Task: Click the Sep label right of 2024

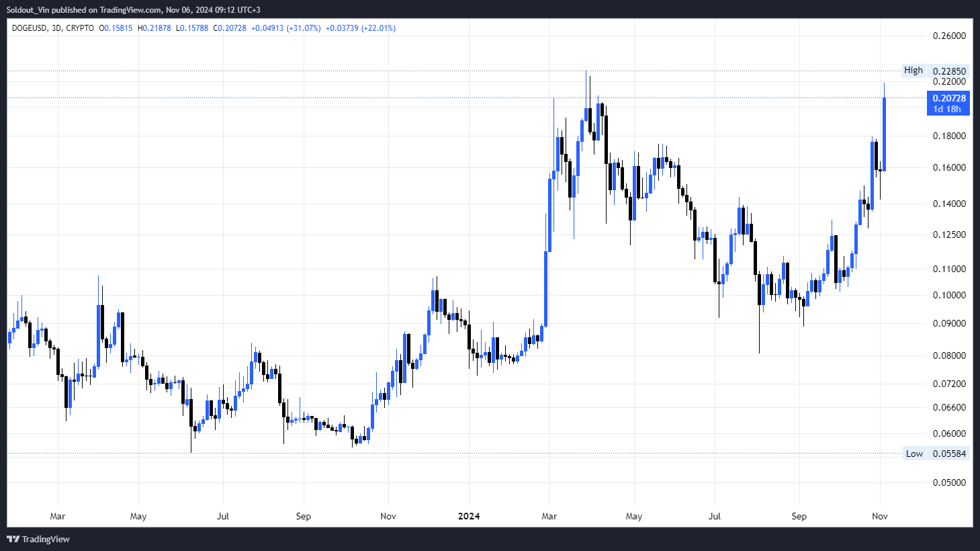Action: [x=799, y=516]
